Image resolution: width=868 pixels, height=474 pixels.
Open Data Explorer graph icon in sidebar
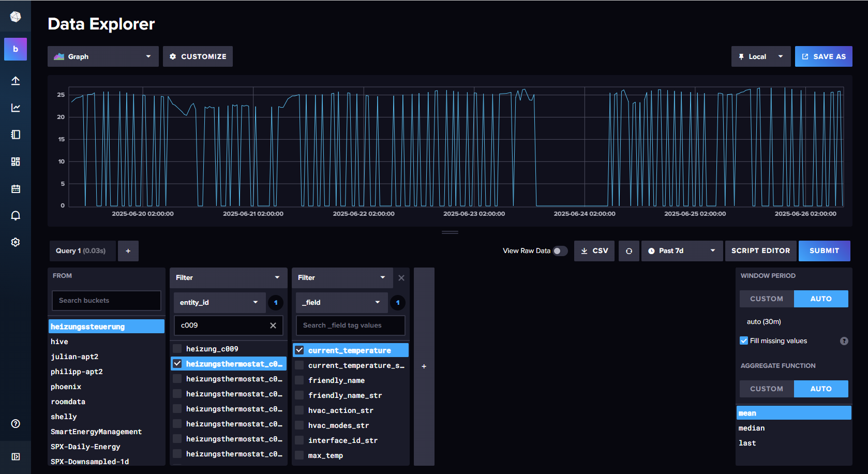pyautogui.click(x=16, y=108)
